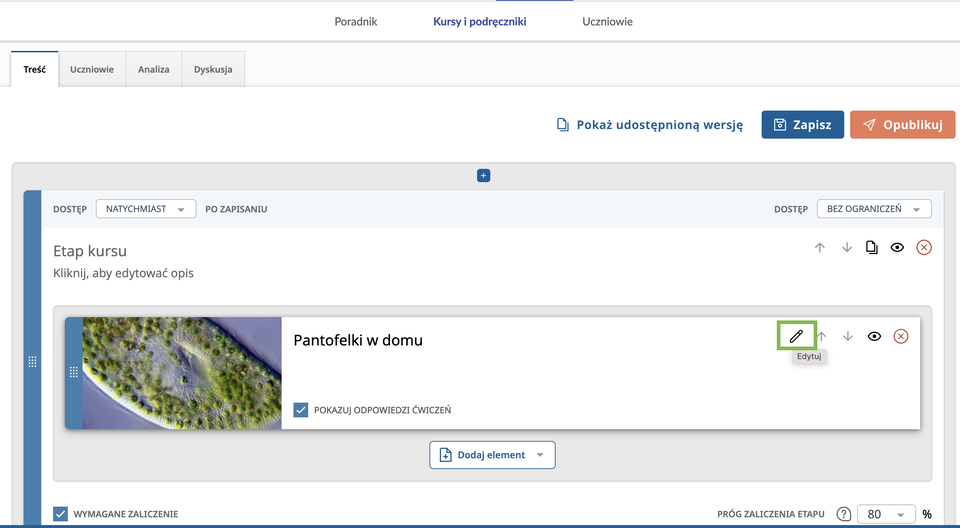The width and height of the screenshot is (960, 528).
Task: Switch to the Analiza tab
Action: pos(153,70)
